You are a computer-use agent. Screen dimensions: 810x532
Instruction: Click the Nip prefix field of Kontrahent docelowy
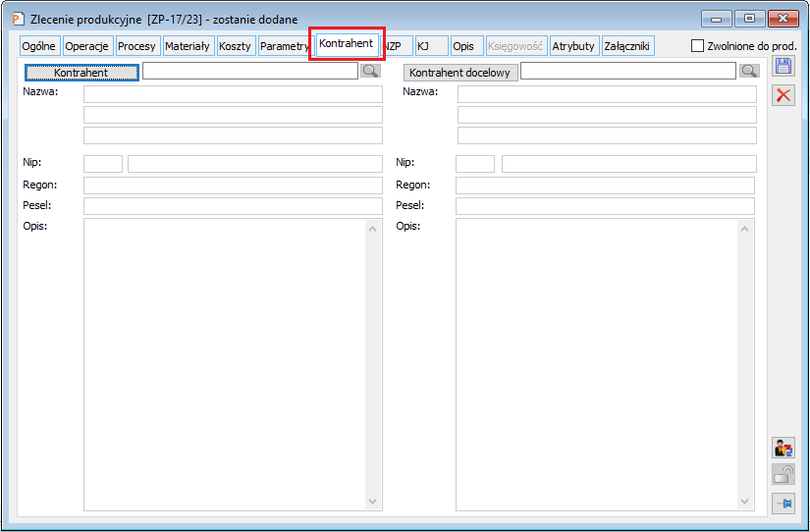point(475,164)
